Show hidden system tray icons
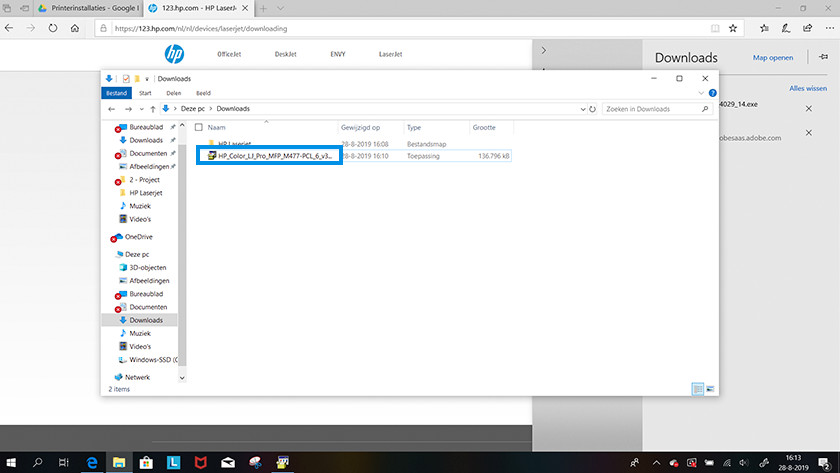The width and height of the screenshot is (840, 473). click(656, 463)
